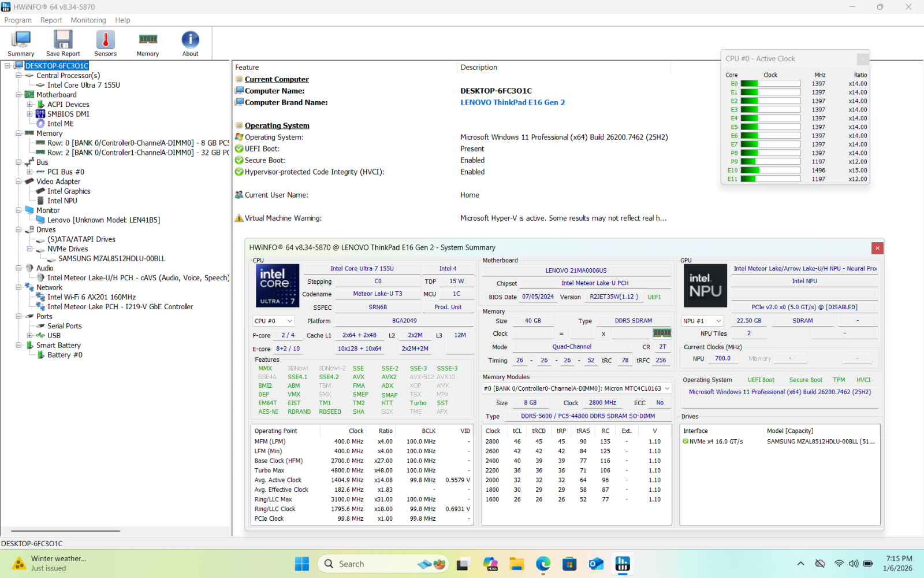Show hidden system tray icons
This screenshot has height=578, width=924.
tap(800, 564)
